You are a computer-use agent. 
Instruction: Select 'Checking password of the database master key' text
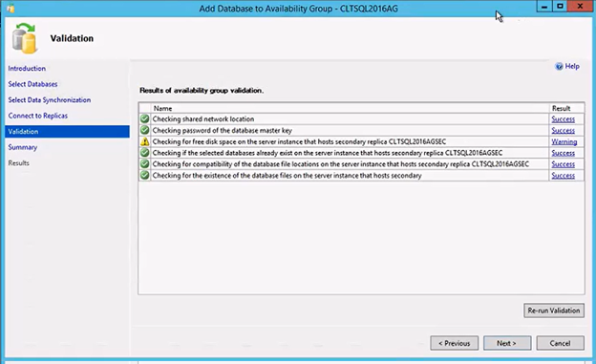click(x=223, y=131)
